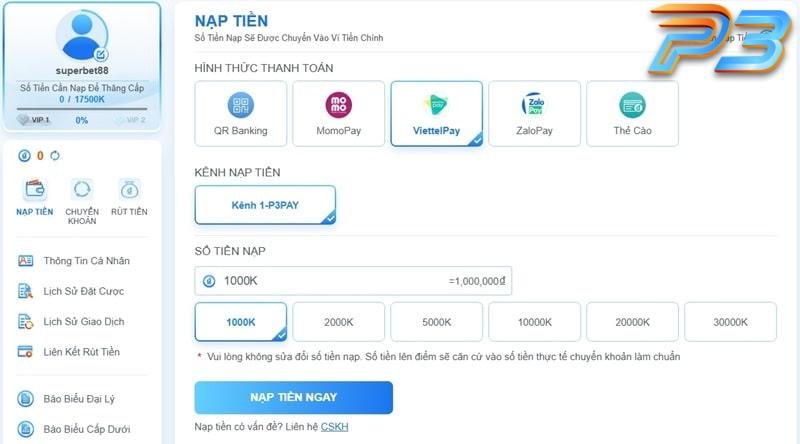
Task: Open the Rút Tiền withdrawal icon
Action: [129, 189]
